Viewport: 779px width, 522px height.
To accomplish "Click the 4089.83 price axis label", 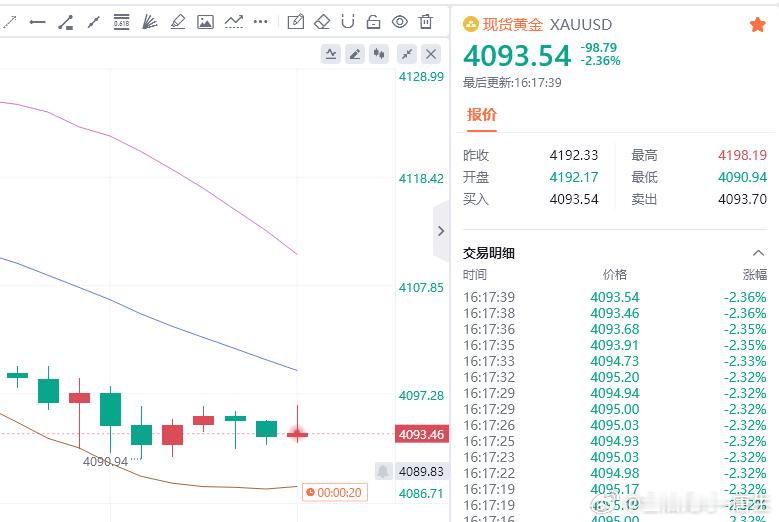I will coord(421,471).
